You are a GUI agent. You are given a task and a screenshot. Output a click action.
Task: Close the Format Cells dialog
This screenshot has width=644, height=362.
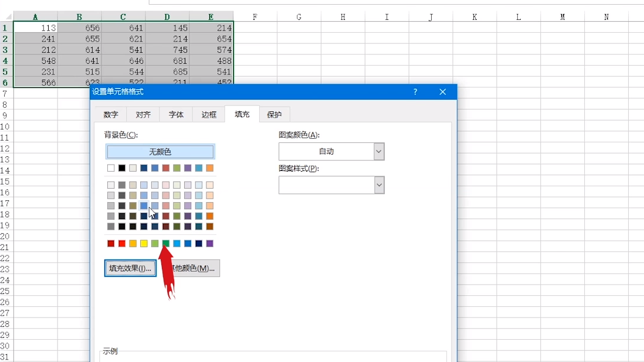pos(443,92)
